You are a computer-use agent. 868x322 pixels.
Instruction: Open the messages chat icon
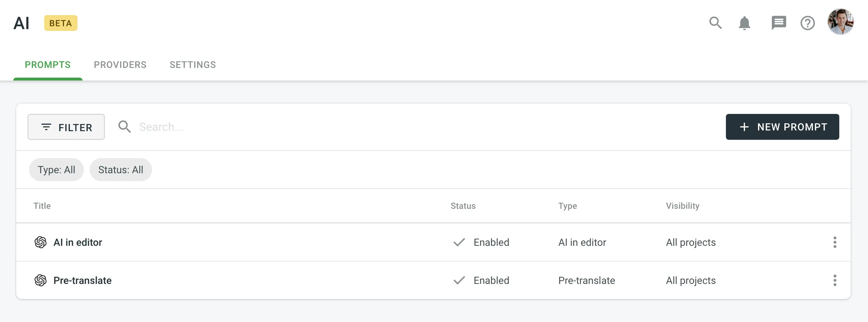(779, 23)
